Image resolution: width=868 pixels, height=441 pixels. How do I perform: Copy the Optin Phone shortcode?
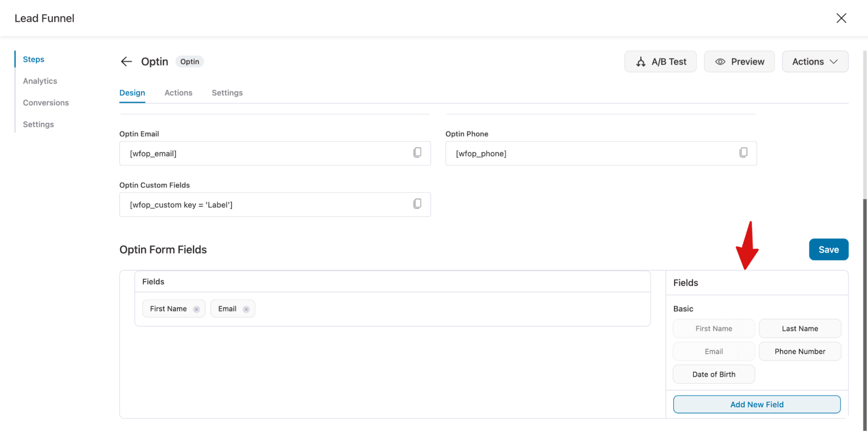point(743,153)
